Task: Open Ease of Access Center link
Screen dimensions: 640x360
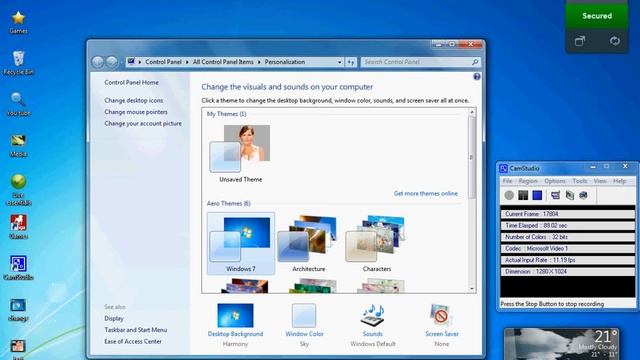Action: (133, 341)
